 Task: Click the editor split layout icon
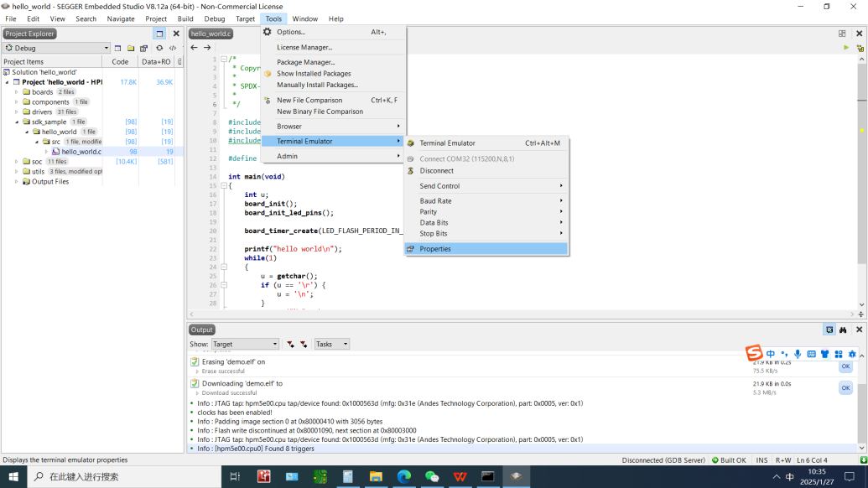pyautogui.click(x=842, y=34)
